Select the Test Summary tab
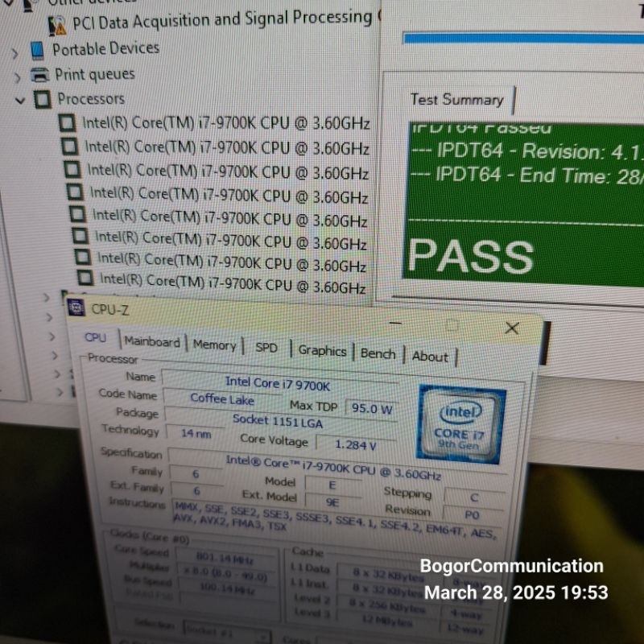 click(x=456, y=100)
